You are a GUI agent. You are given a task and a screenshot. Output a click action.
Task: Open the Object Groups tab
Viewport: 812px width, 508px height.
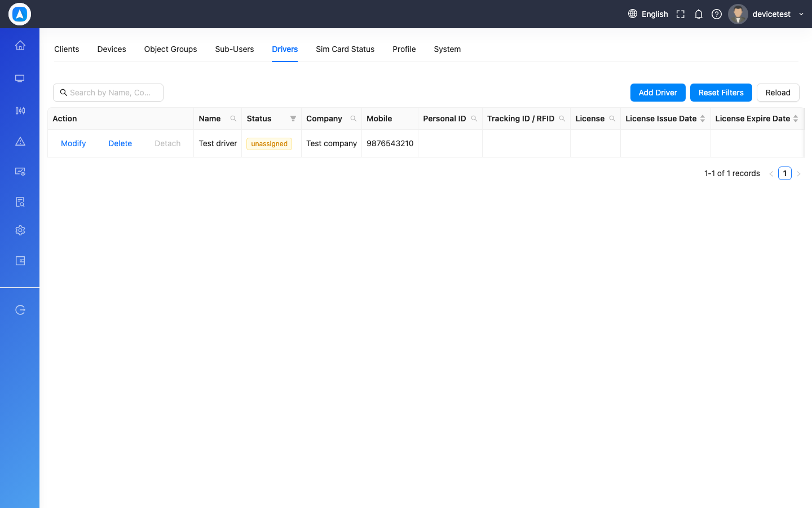coord(170,49)
